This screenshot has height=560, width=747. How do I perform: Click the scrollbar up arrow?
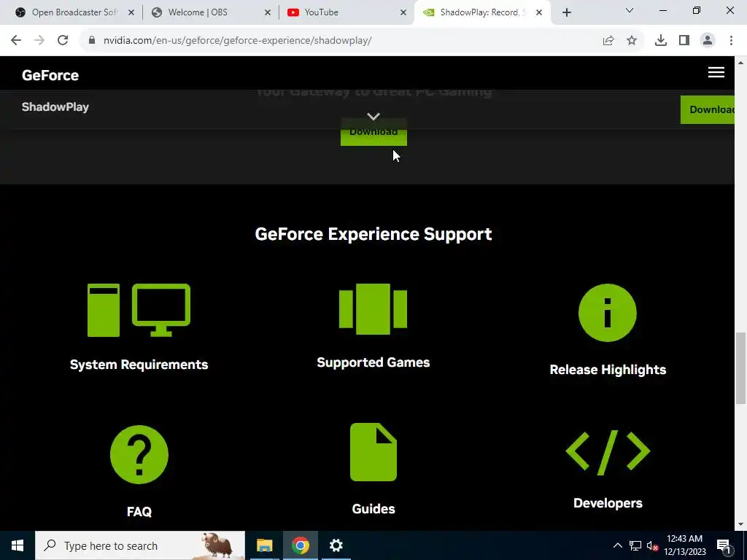(741, 63)
